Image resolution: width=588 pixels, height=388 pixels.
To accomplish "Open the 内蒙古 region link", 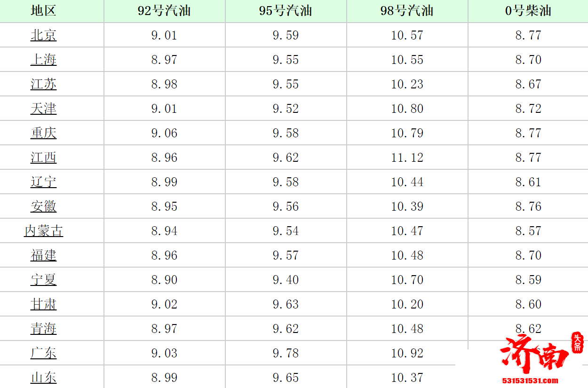I will click(43, 231).
